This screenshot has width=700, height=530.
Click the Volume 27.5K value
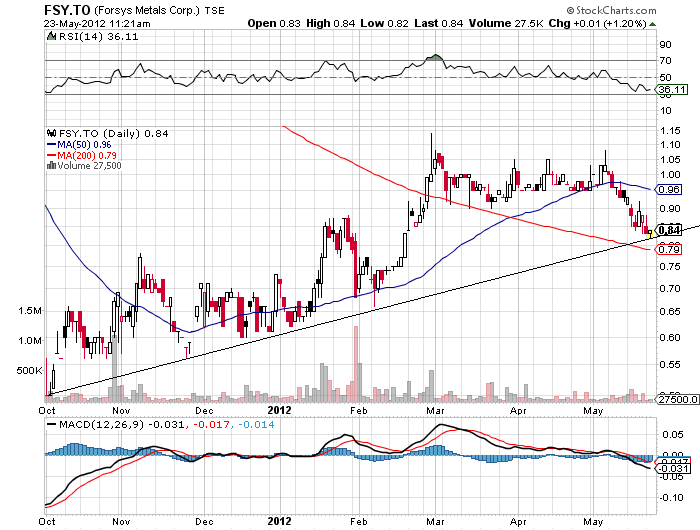pos(506,23)
